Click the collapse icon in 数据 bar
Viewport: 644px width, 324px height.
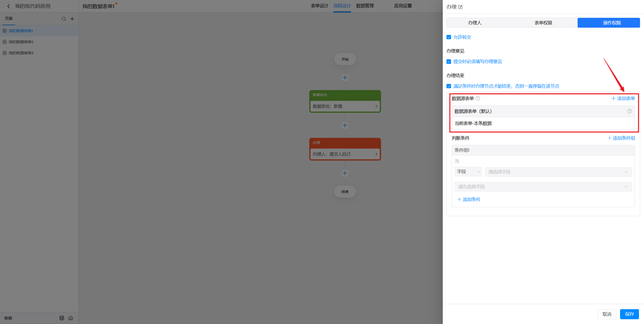coord(71,318)
